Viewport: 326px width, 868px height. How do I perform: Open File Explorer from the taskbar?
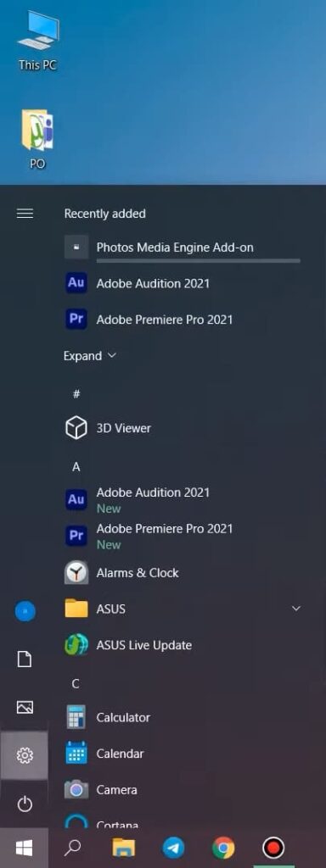point(124,848)
